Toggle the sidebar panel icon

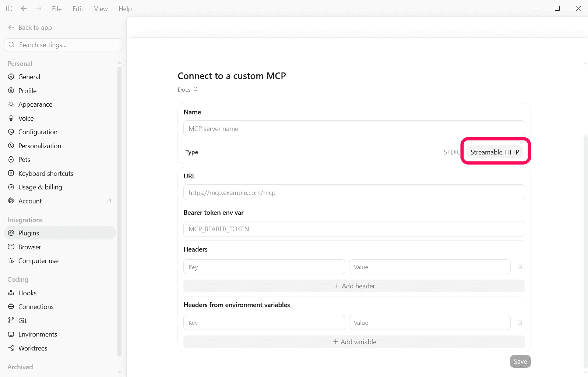pos(9,8)
